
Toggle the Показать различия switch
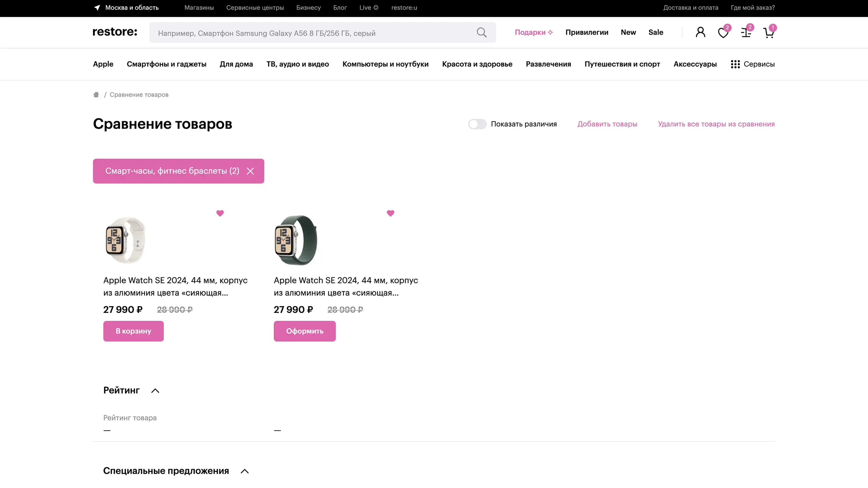[x=477, y=124]
